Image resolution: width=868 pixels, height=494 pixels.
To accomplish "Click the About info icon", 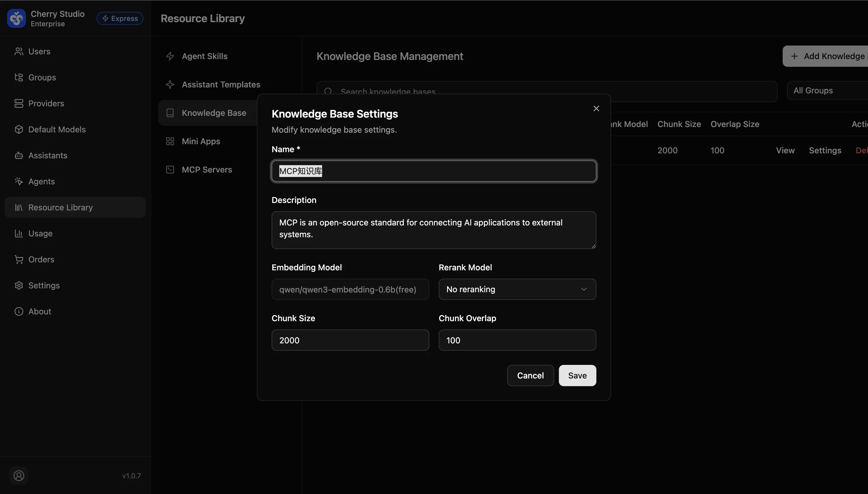I will coord(19,311).
